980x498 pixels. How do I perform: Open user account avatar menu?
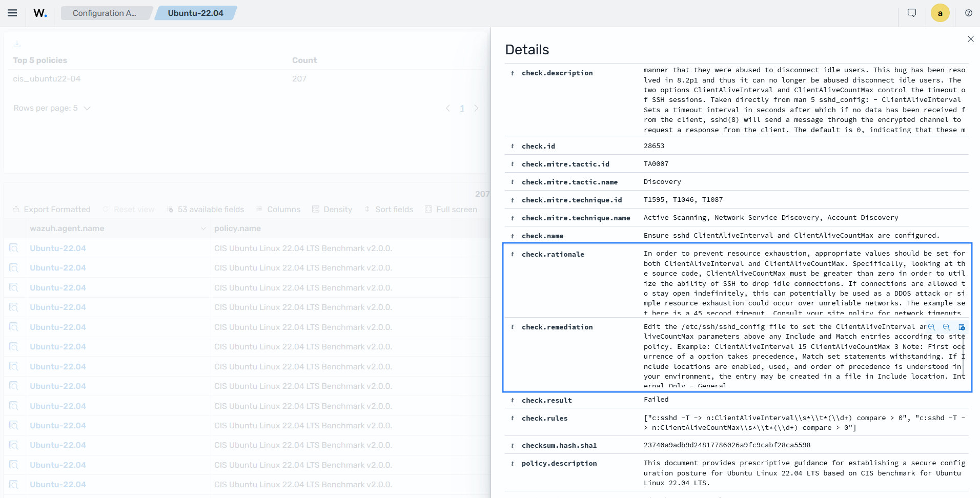click(x=940, y=13)
